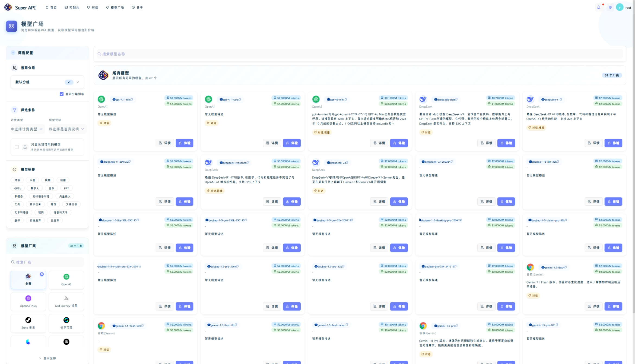Expand vendors with 显示全部
This screenshot has width=635, height=364.
pyautogui.click(x=47, y=358)
